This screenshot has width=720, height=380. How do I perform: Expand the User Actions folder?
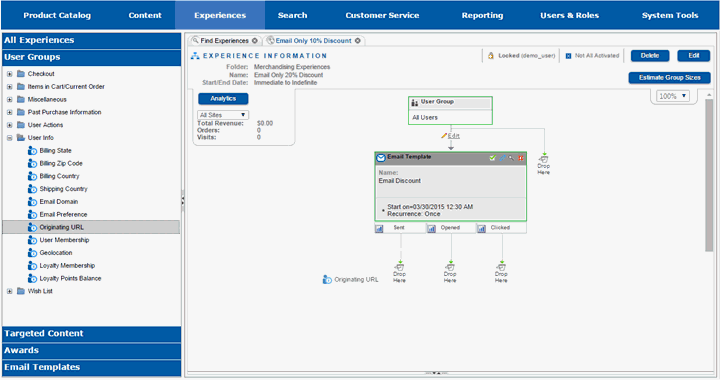pyautogui.click(x=10, y=125)
